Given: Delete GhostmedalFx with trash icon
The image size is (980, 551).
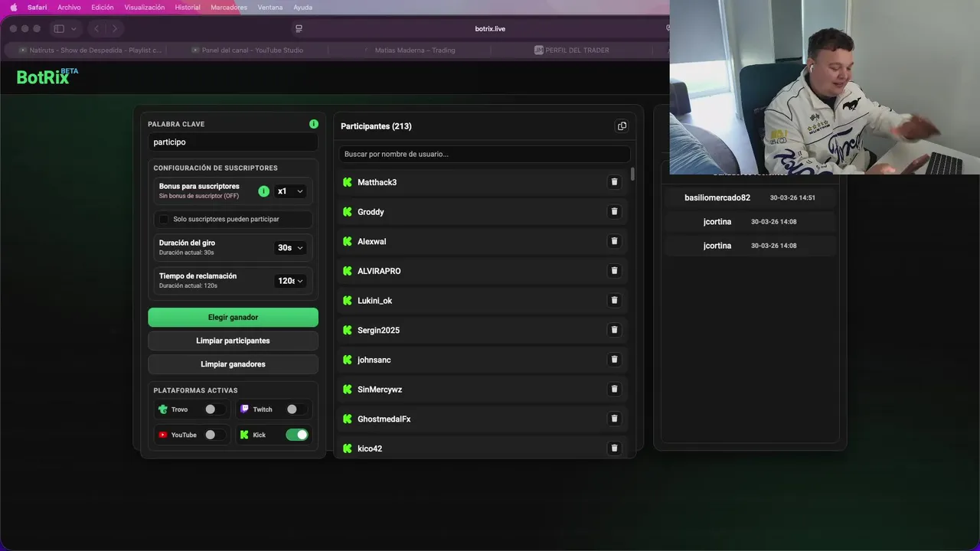Looking at the screenshot, I should click(614, 419).
